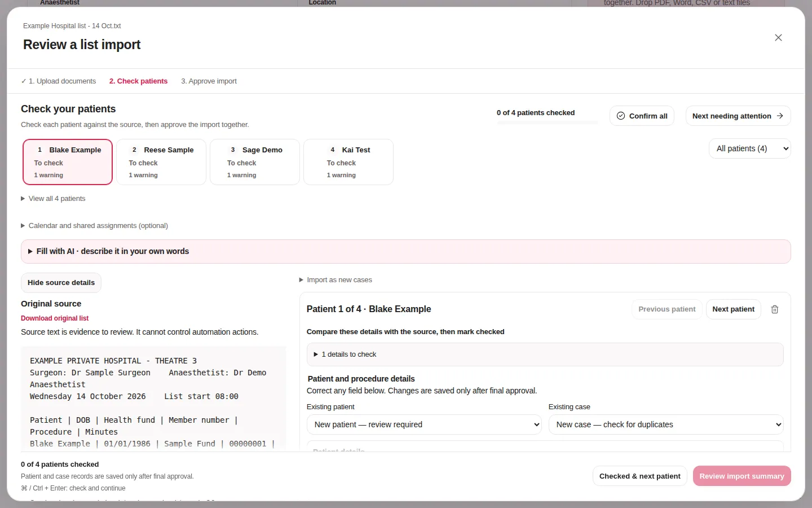The height and width of the screenshot is (508, 812).
Task: Click the arrow icon in Next needing attention
Action: (x=780, y=116)
